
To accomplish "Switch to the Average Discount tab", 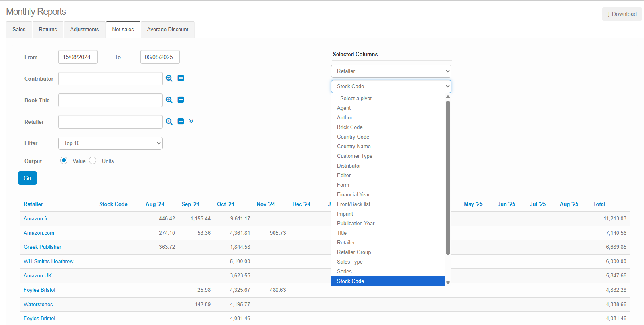I will 168,29.
